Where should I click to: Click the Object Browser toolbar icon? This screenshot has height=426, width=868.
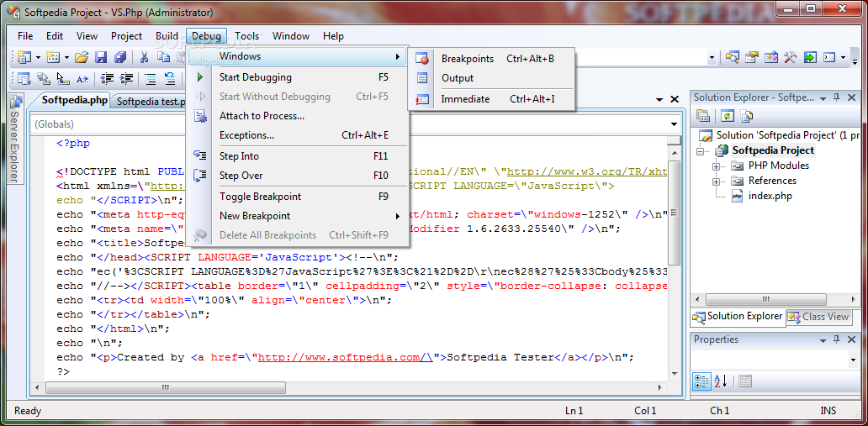pyautogui.click(x=771, y=57)
